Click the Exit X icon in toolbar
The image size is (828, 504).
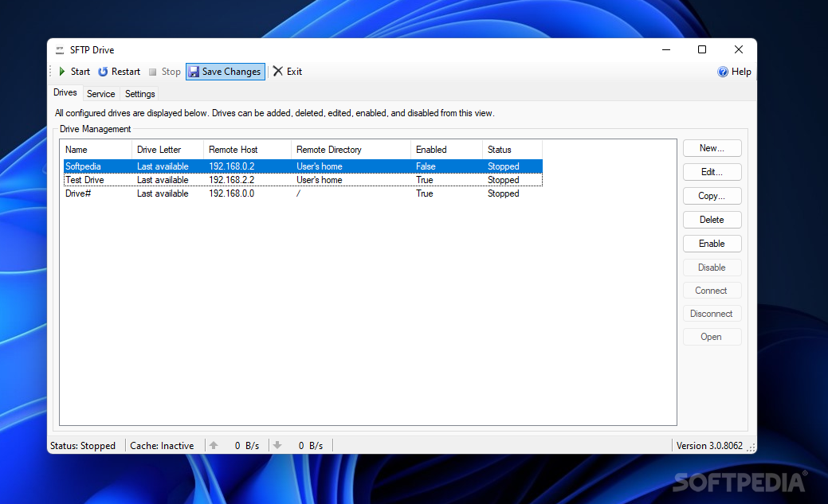click(x=278, y=71)
